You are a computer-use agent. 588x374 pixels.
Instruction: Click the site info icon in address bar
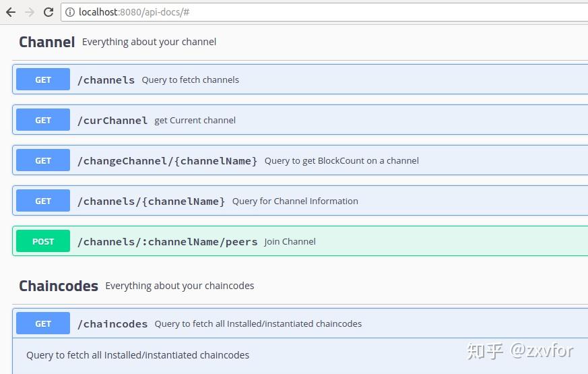click(x=70, y=12)
